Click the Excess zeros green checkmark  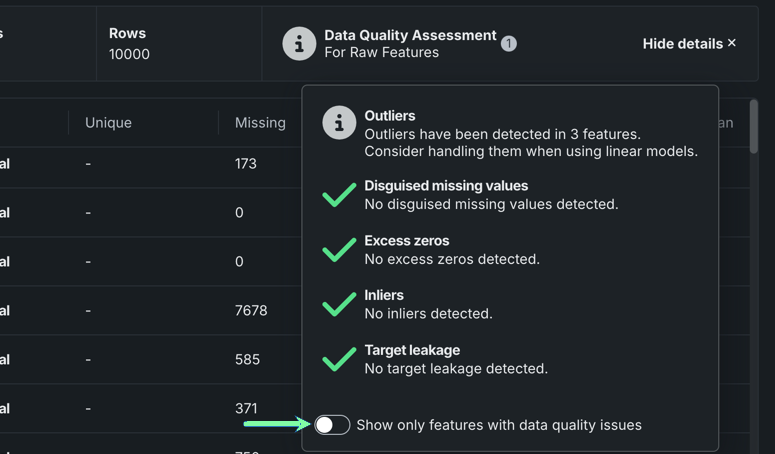coord(339,249)
